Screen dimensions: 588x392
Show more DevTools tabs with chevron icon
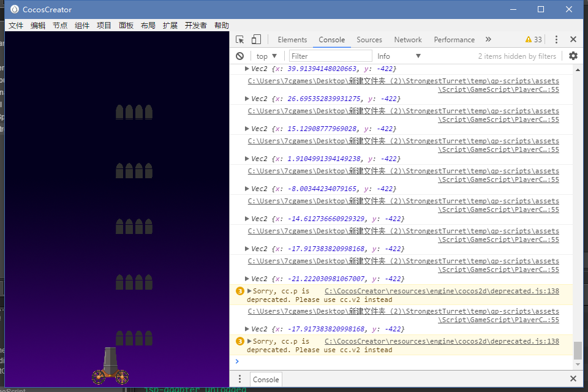click(488, 39)
